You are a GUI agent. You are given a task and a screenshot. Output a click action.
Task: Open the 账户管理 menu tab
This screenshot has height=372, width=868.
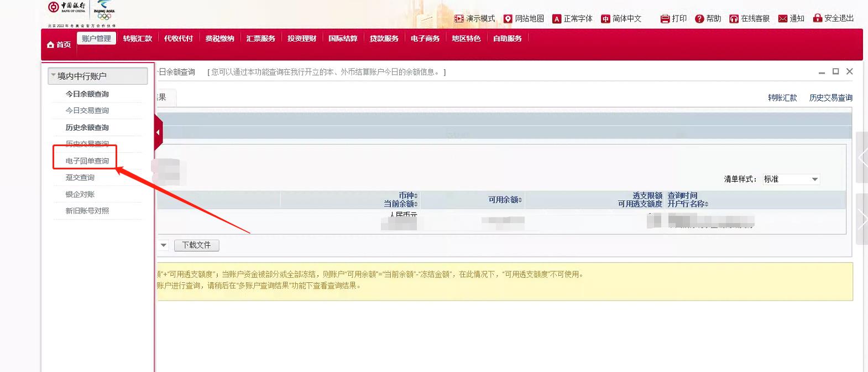pyautogui.click(x=96, y=39)
